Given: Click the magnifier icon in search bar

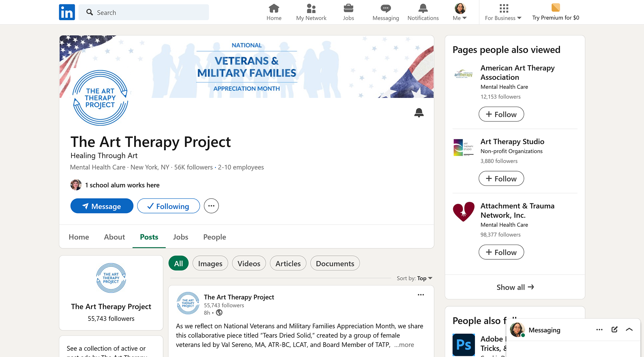Looking at the screenshot, I should 89,12.
